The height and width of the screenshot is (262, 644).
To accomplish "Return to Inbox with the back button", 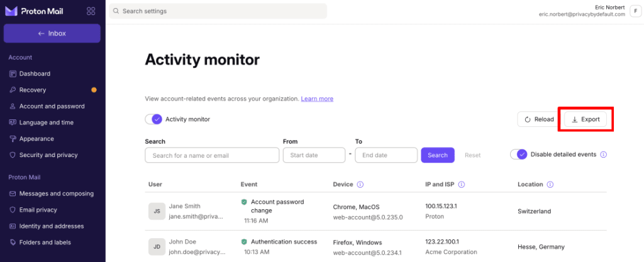I will [x=52, y=33].
